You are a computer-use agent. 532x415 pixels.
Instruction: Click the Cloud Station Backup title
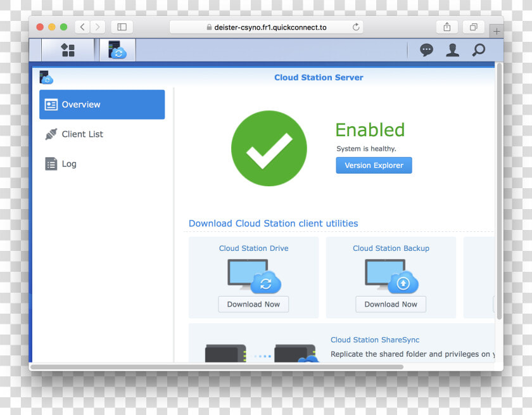tap(391, 248)
